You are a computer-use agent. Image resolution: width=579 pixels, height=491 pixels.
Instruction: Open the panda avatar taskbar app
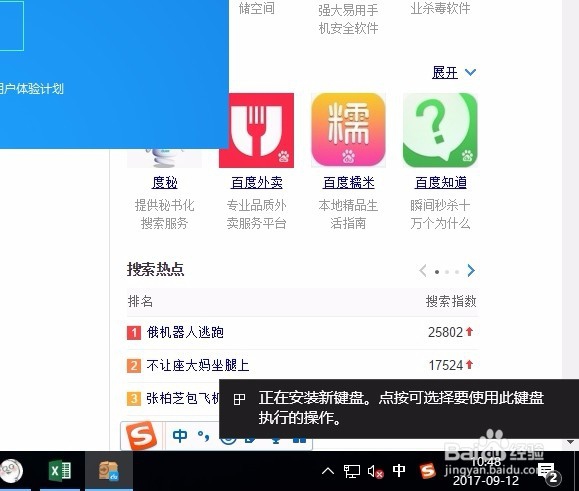click(11, 471)
